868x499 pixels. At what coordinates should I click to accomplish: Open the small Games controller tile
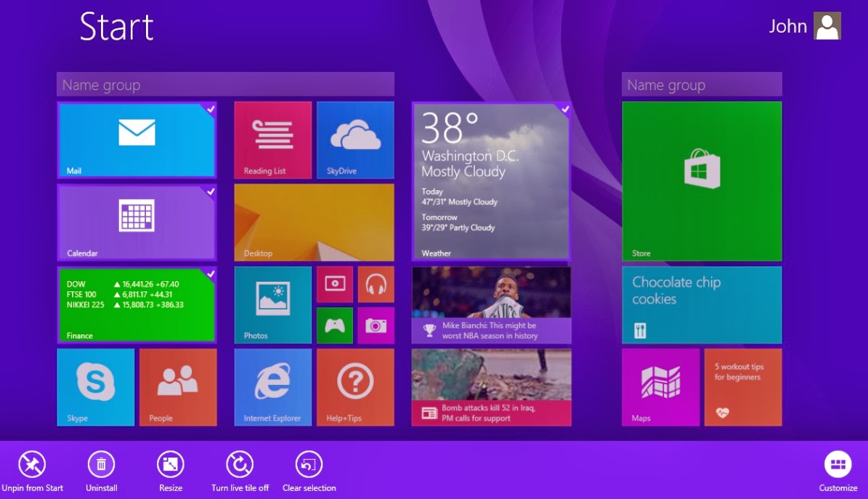(335, 325)
